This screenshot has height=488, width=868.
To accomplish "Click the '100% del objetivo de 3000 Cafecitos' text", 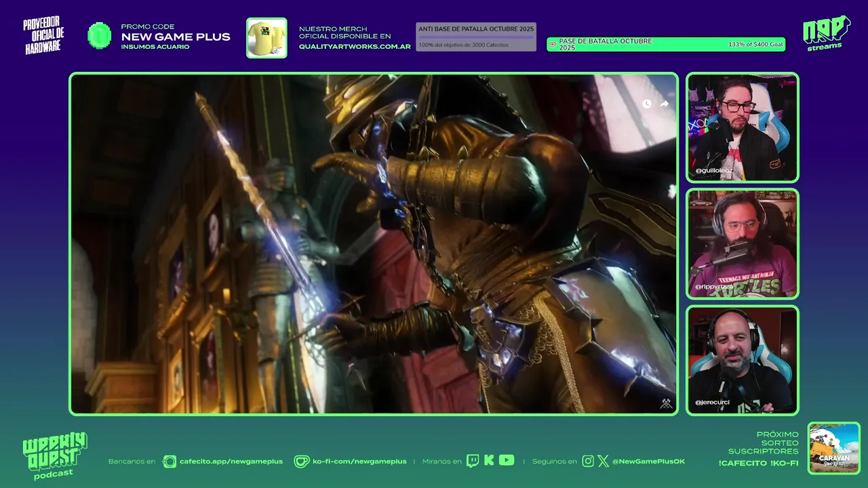I will [x=463, y=45].
